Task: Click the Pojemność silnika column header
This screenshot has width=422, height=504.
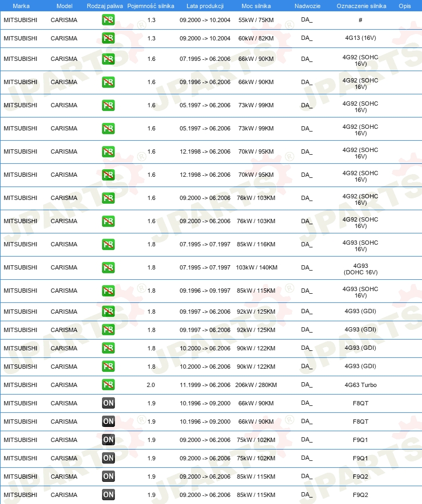Action: [151, 6]
